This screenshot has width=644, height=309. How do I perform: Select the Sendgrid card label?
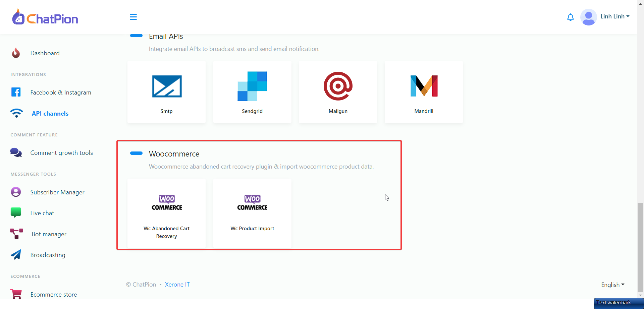[252, 111]
